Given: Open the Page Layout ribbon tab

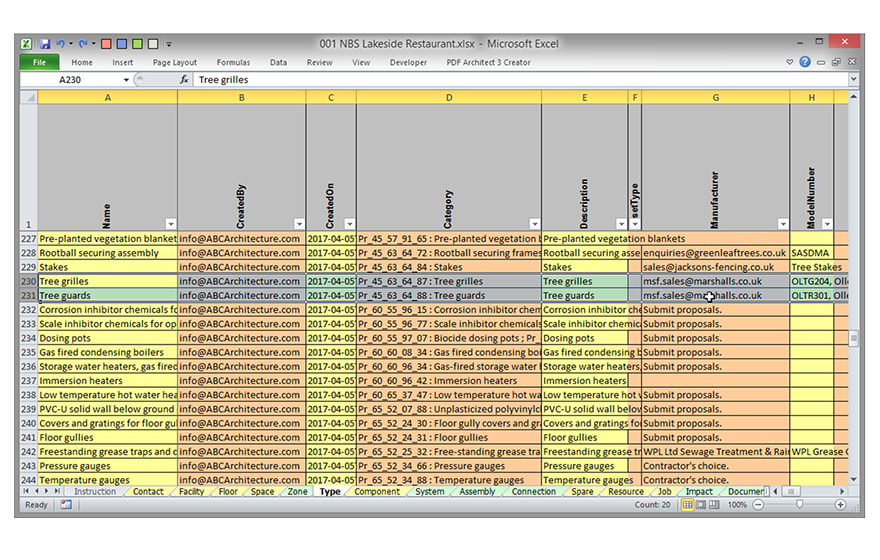Looking at the screenshot, I should [175, 62].
